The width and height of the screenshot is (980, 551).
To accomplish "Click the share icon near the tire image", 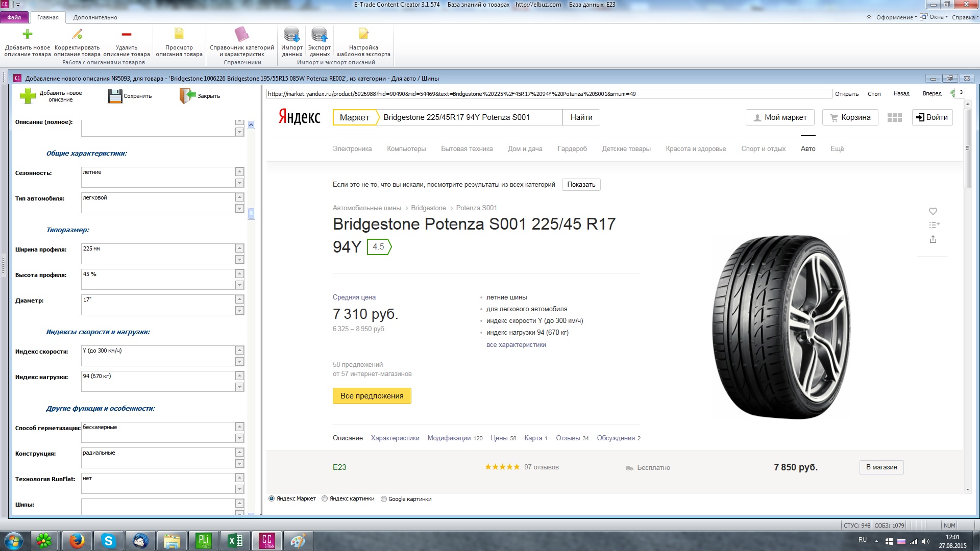I will point(933,239).
